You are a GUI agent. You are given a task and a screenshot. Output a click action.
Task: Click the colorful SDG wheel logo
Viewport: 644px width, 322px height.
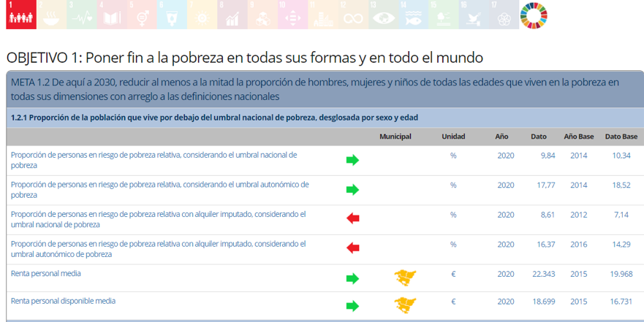(534, 15)
